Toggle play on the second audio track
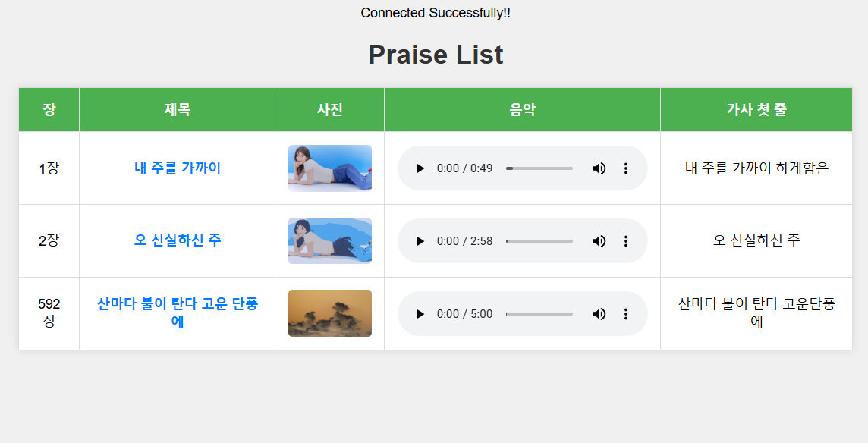The height and width of the screenshot is (443, 868). pyautogui.click(x=420, y=240)
